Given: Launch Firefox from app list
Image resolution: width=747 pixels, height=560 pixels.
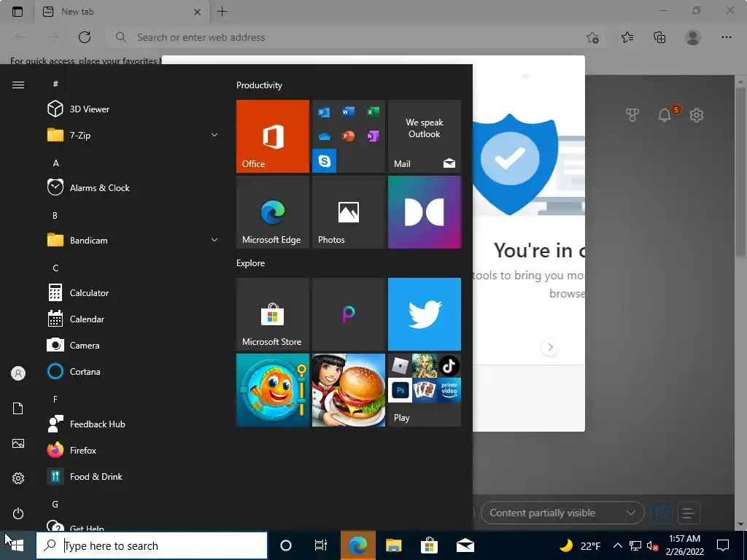Looking at the screenshot, I should tap(133, 450).
